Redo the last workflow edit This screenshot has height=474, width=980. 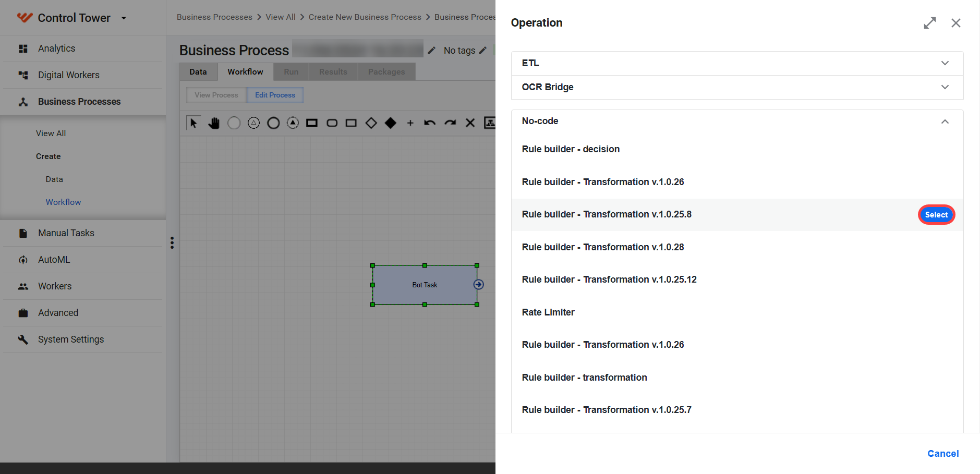[450, 123]
